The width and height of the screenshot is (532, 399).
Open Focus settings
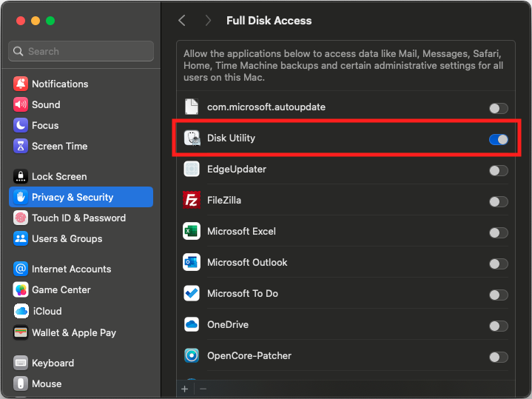click(x=81, y=125)
